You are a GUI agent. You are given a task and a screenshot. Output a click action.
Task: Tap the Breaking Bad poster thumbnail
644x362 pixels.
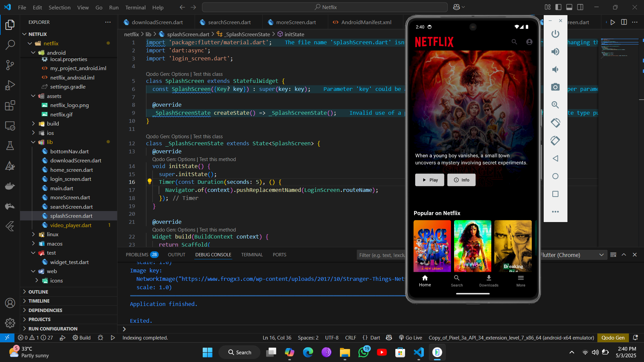click(513, 246)
